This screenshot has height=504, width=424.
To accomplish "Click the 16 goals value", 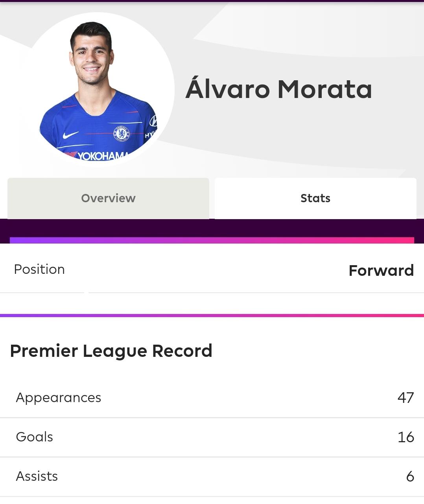I will tap(406, 437).
